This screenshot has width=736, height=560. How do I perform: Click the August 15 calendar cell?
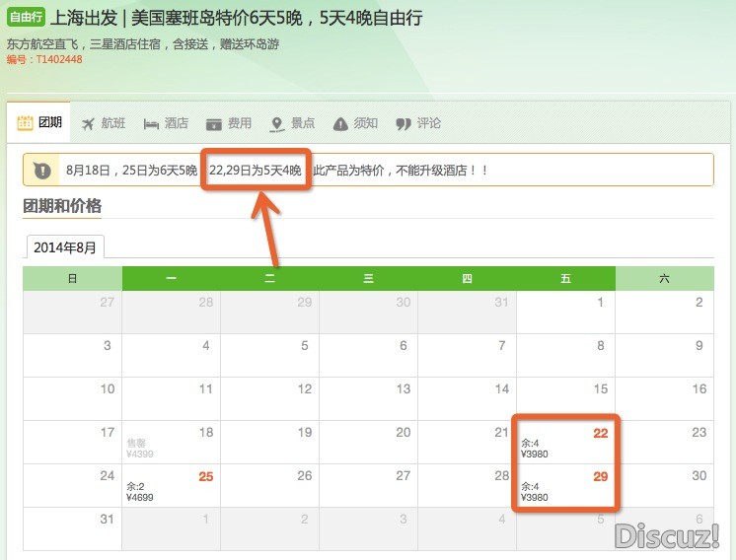pyautogui.click(x=565, y=398)
